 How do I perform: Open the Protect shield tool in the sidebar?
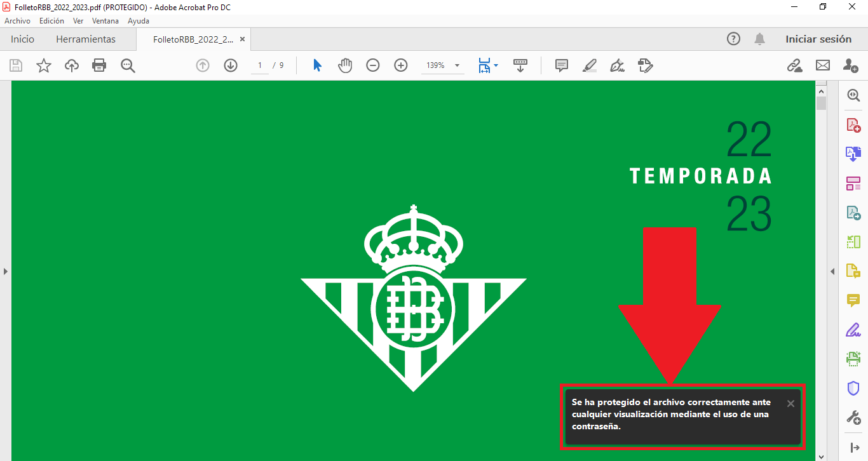point(853,388)
